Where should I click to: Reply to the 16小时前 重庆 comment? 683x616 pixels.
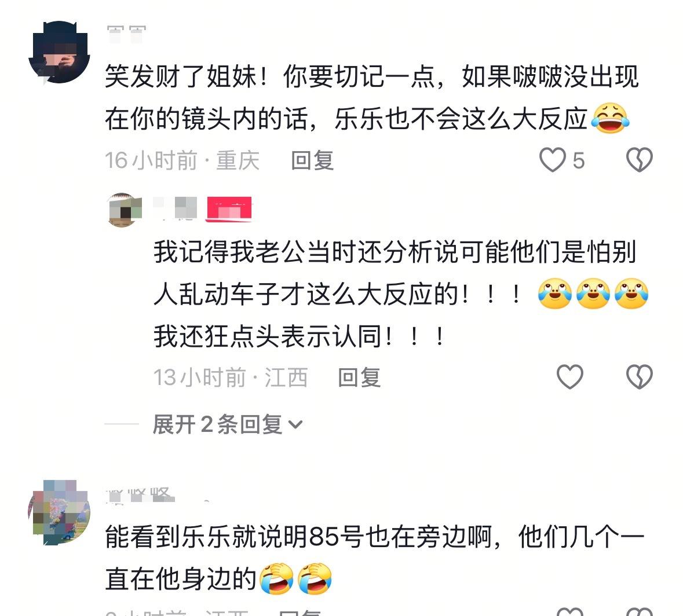click(x=312, y=160)
